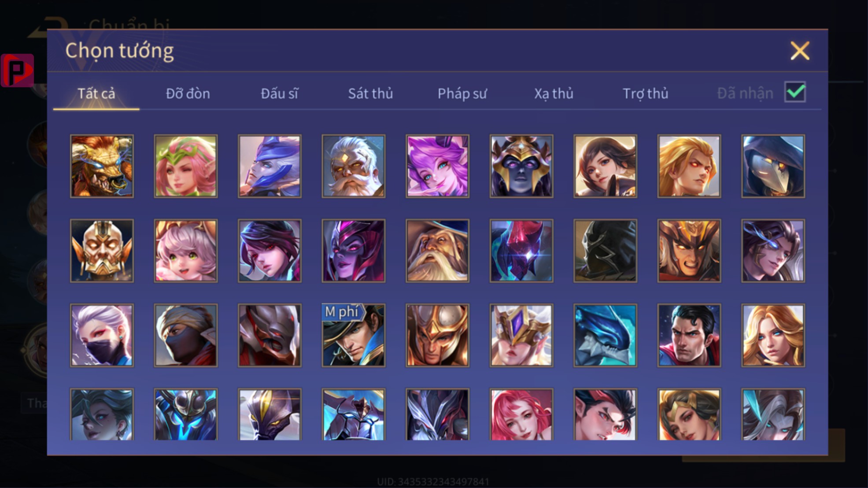Switch to the 'Đỡ đòn' tab
Image resolution: width=868 pixels, height=488 pixels.
click(188, 93)
